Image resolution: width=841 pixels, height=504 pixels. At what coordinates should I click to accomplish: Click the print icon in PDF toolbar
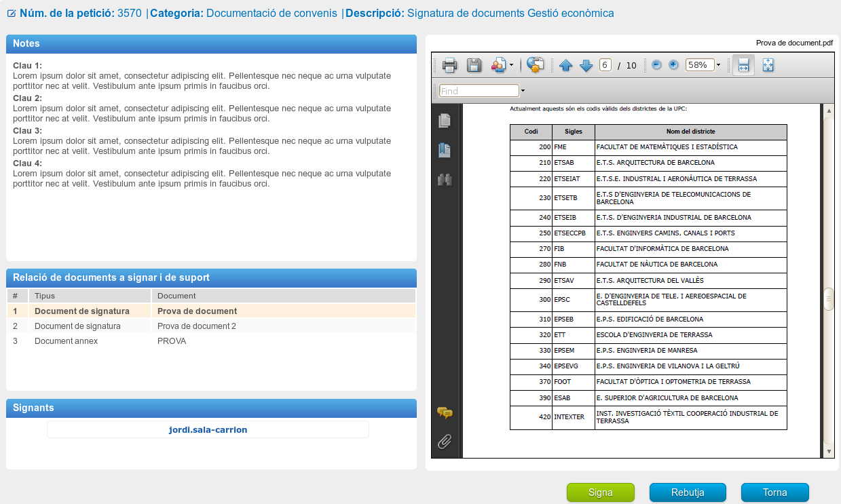click(x=449, y=65)
